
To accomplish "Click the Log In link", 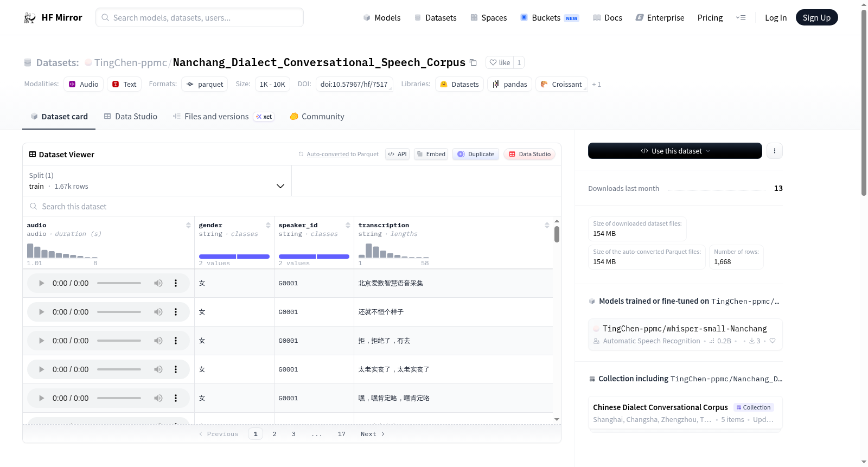I will tap(776, 18).
